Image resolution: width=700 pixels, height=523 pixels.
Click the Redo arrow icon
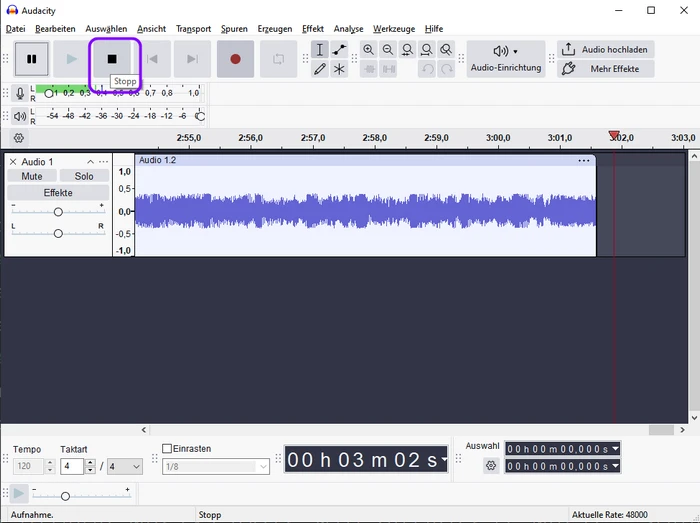point(446,69)
